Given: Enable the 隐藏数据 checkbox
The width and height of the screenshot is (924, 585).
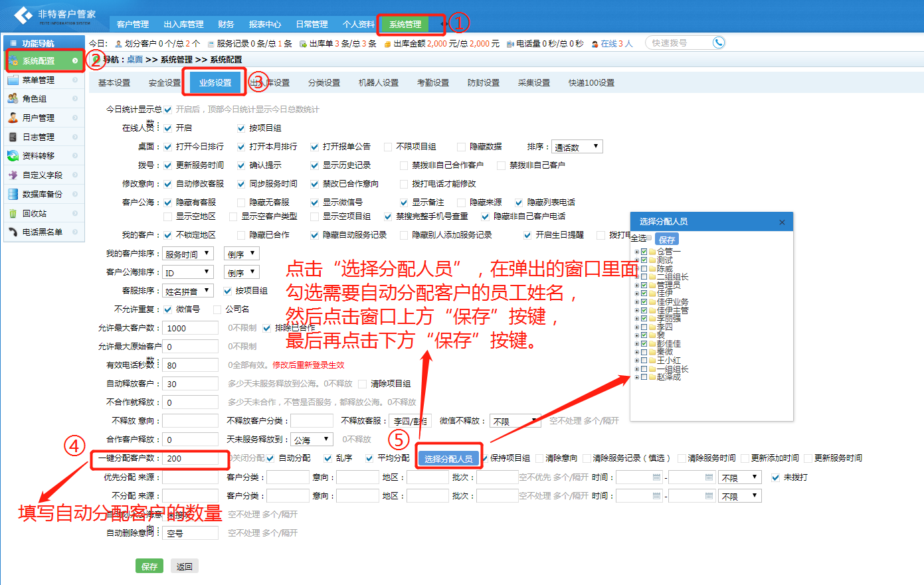Looking at the screenshot, I should click(461, 147).
